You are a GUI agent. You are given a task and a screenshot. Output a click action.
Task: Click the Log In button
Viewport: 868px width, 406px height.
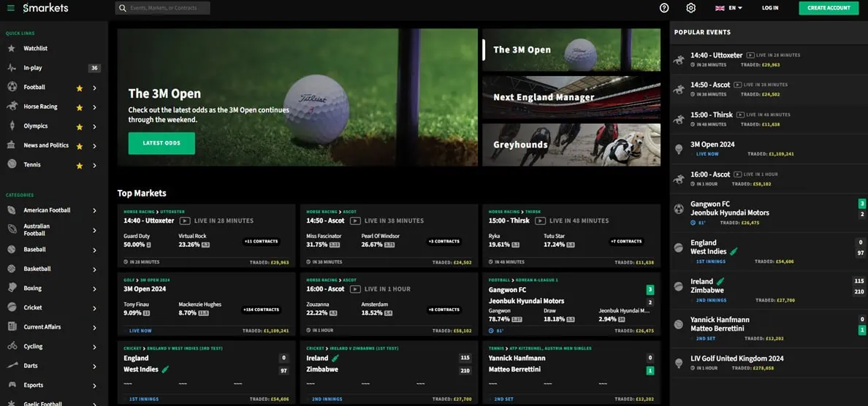(770, 8)
